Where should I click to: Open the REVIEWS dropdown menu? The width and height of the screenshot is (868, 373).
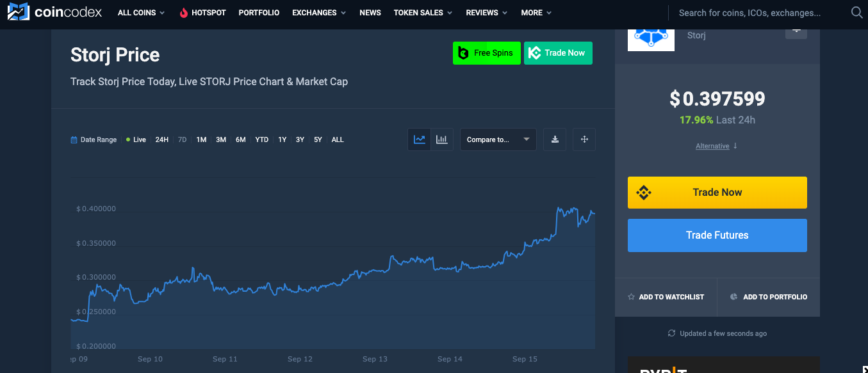tap(487, 13)
